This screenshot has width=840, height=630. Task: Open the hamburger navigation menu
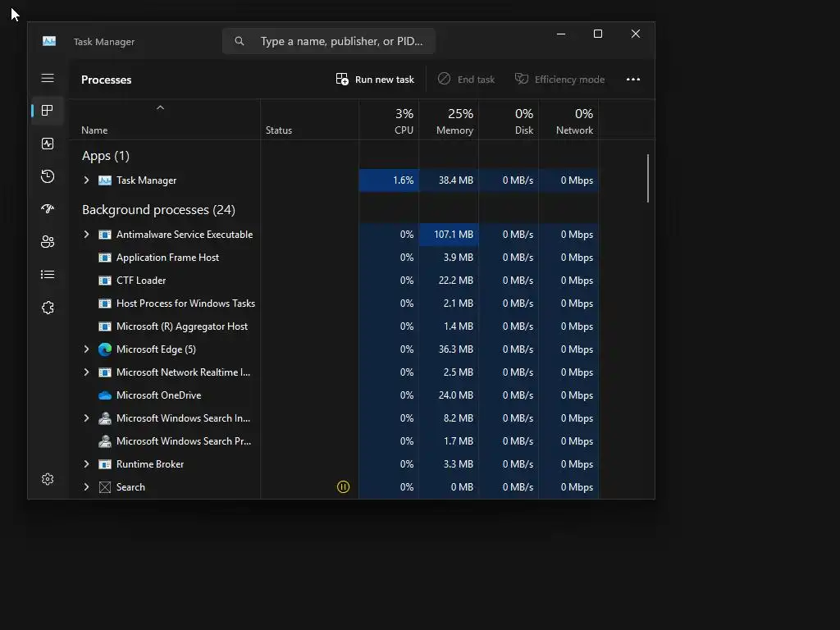click(48, 78)
